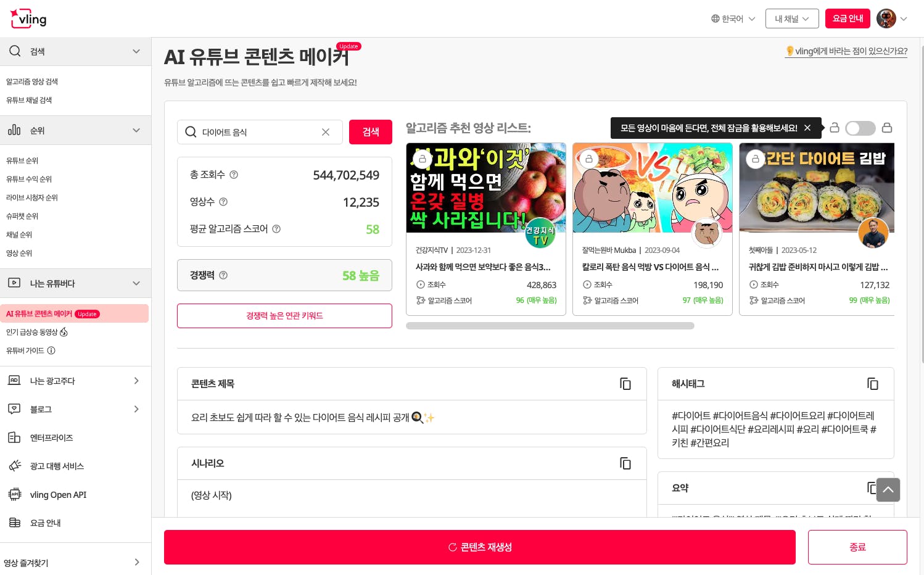Click the 콘텐츠 재생성 button
The width and height of the screenshot is (924, 575).
[x=479, y=547]
